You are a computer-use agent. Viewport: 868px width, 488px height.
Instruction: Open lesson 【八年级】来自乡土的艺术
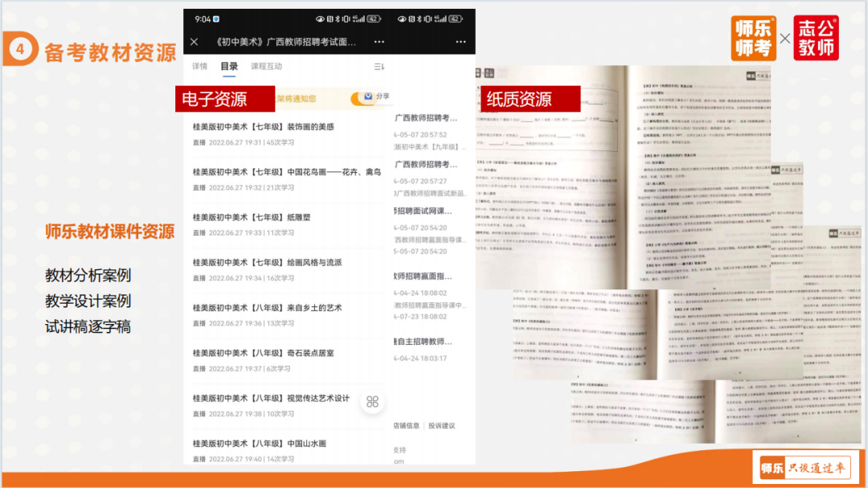(268, 308)
